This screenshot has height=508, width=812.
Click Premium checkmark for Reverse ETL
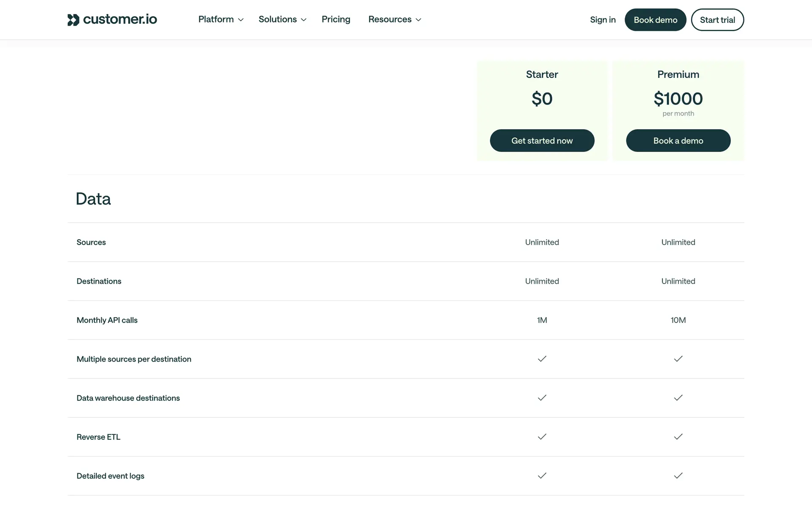pos(678,437)
